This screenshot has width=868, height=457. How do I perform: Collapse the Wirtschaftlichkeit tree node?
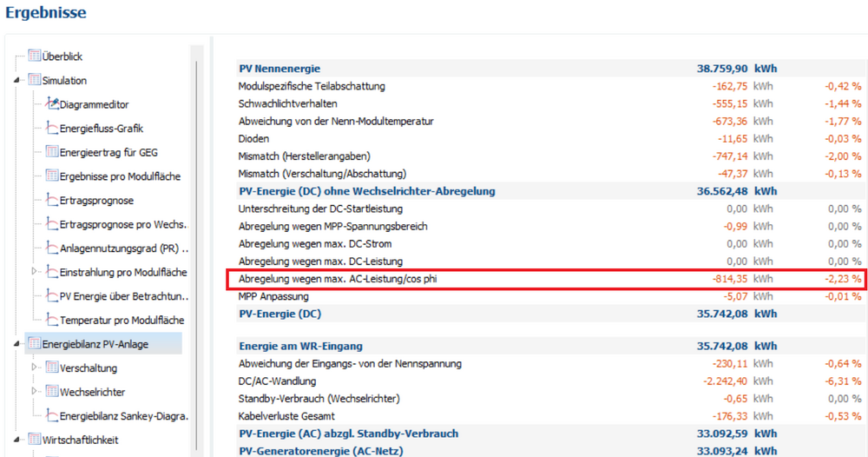[16, 440]
